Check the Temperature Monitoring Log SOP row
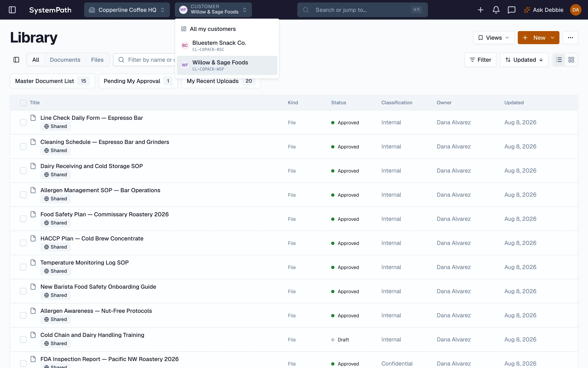The image size is (588, 368). pyautogui.click(x=23, y=267)
